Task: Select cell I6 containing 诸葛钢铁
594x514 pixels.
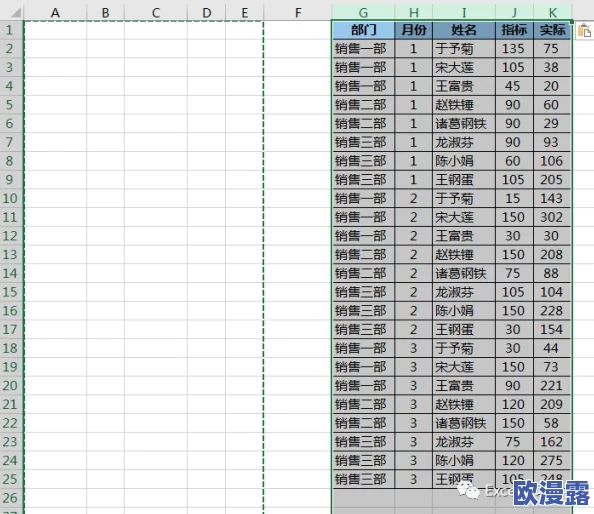Action: (464, 123)
